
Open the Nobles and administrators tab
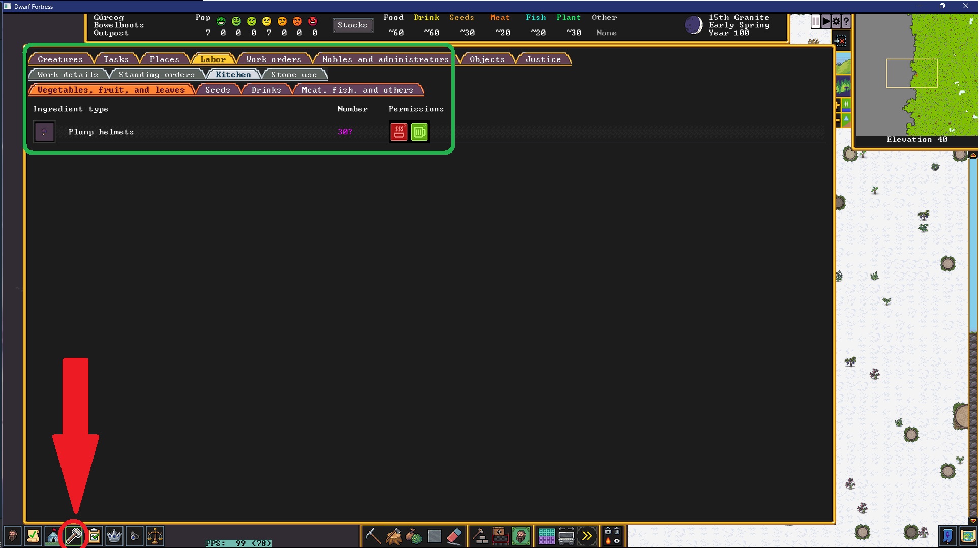[385, 59]
